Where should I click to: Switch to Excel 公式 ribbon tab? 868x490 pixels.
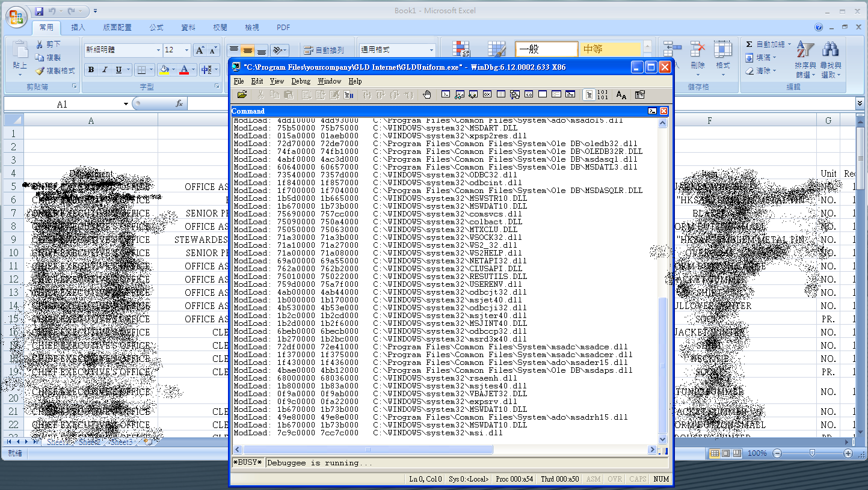point(156,28)
